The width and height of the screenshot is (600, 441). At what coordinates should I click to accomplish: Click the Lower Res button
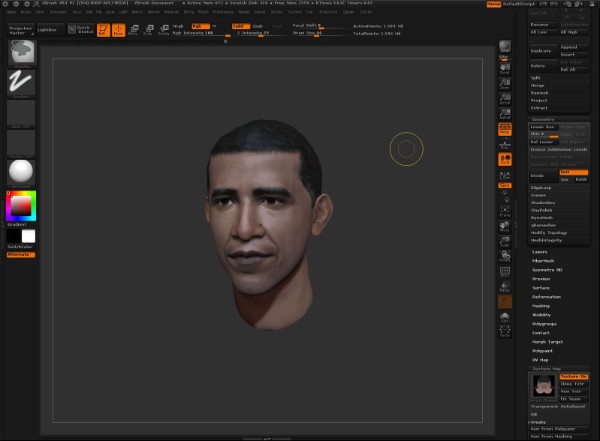click(x=544, y=127)
